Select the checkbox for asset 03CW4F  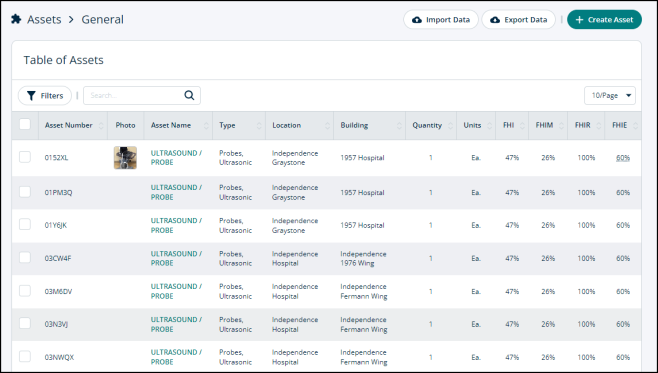coord(25,257)
